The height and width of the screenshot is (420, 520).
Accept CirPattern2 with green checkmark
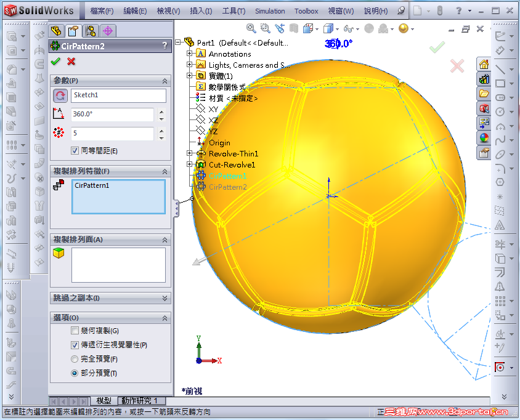pos(55,62)
